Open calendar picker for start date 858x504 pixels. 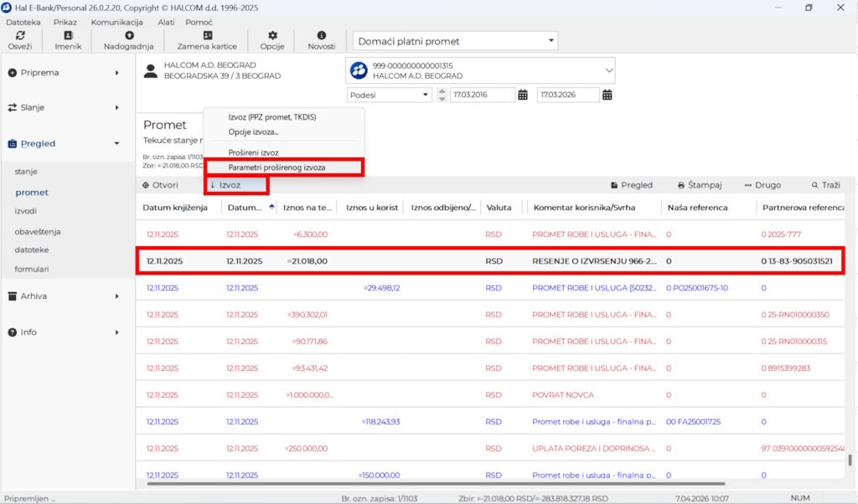523,95
